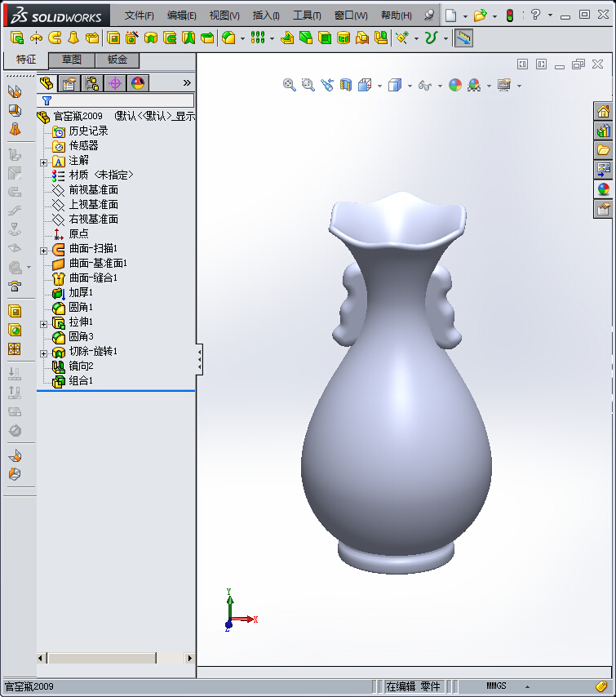
Task: Click the Swept Boss/Base icon in toolbar
Action: coord(55,38)
